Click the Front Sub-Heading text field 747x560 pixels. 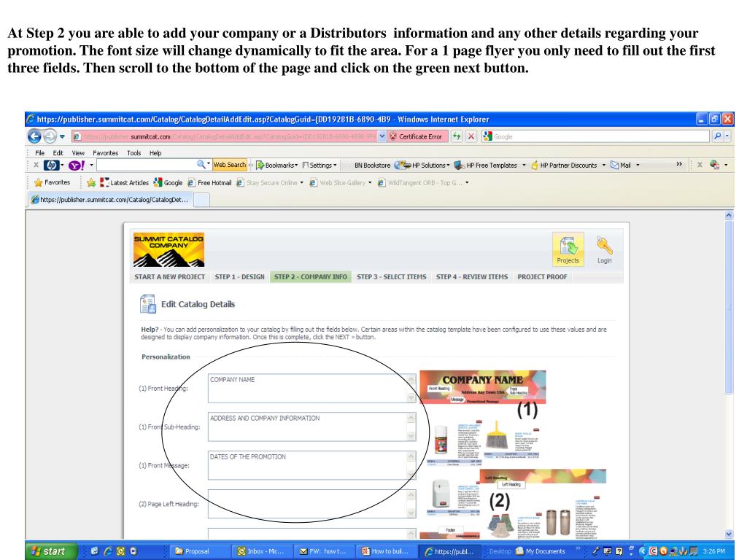point(312,427)
